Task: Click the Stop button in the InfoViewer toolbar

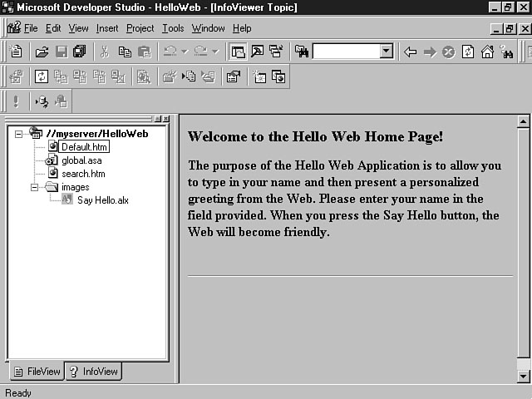Action: [x=448, y=52]
